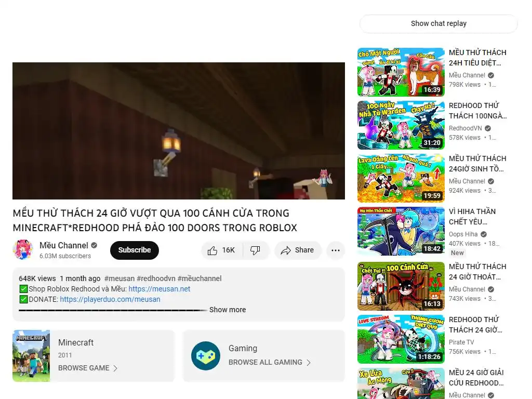Click the main video player

(x=179, y=130)
